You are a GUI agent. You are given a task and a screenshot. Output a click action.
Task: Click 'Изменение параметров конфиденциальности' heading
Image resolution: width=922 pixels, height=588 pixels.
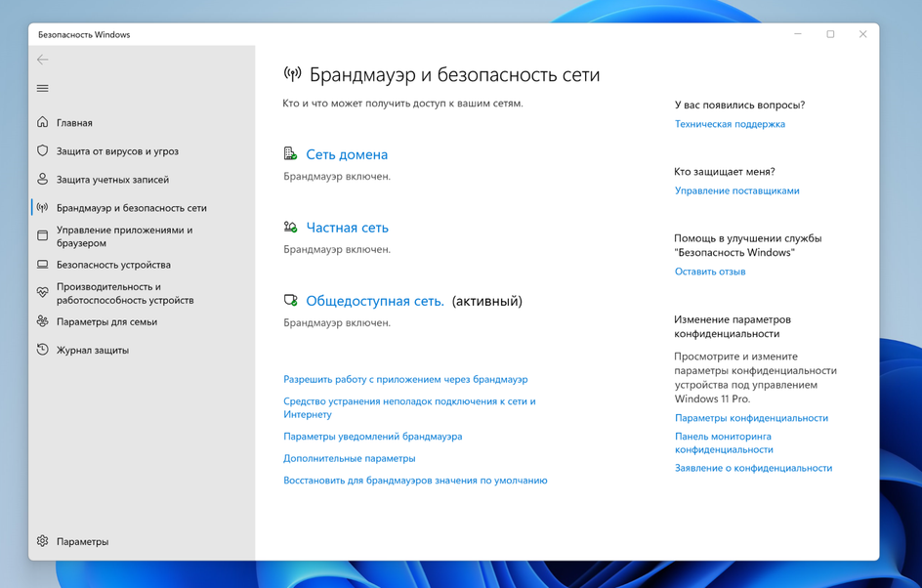point(733,326)
